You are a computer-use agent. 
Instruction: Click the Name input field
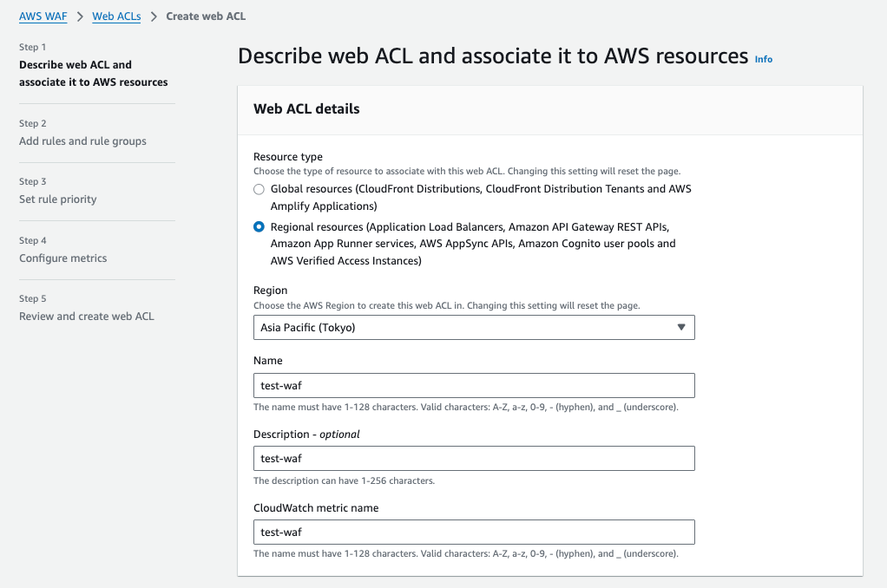point(473,385)
